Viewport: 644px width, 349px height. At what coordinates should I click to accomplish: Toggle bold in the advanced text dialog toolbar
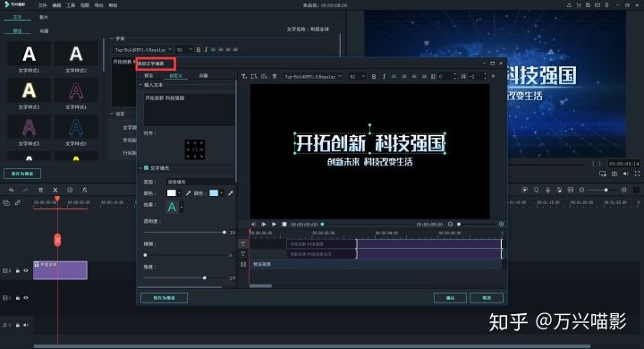[374, 76]
